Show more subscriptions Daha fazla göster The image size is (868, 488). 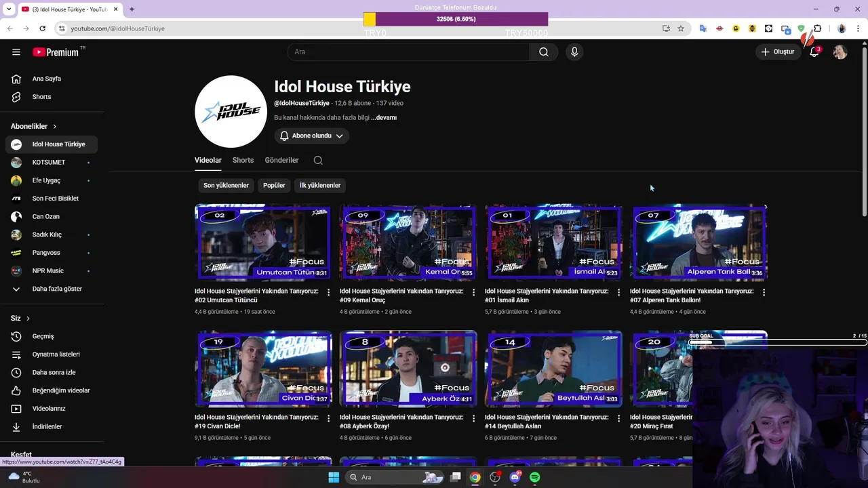tap(51, 289)
